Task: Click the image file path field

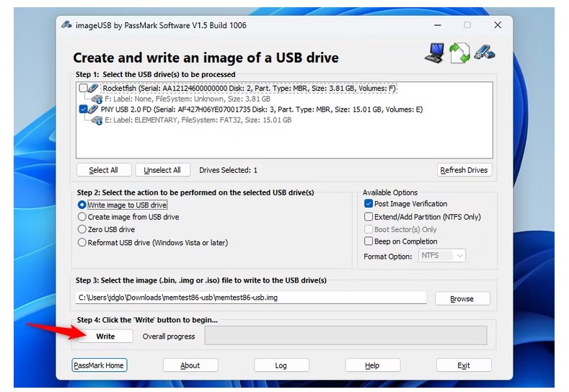Action: coord(251,298)
